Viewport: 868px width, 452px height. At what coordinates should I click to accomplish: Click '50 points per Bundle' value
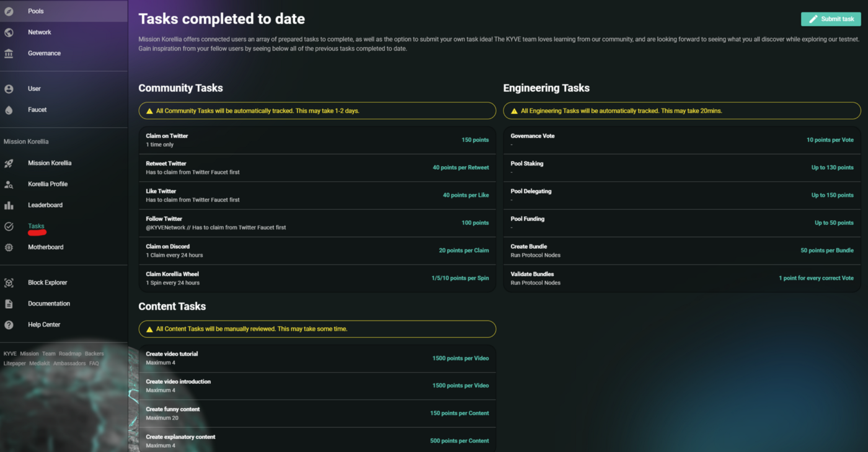point(827,250)
